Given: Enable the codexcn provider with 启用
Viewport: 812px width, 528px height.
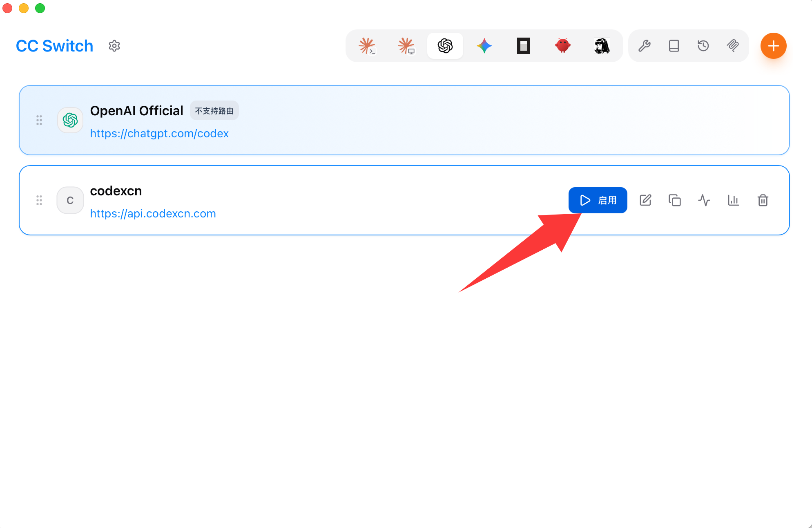Looking at the screenshot, I should click(x=598, y=200).
